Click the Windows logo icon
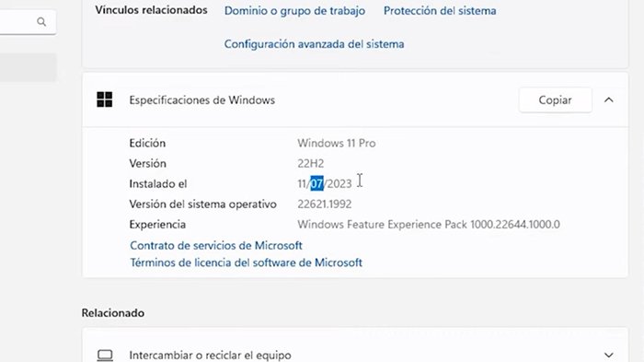 [x=104, y=99]
